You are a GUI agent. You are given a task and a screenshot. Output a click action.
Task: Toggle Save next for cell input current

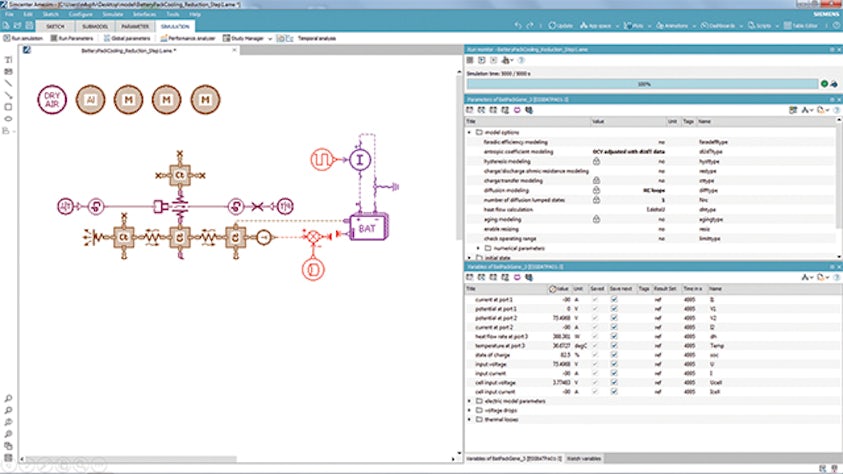(x=614, y=392)
